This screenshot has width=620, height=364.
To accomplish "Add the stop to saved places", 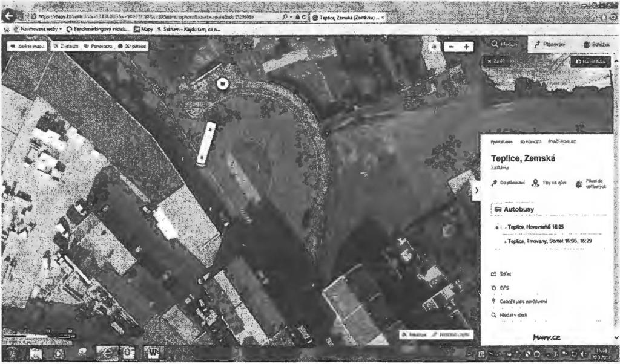I will pos(590,184).
